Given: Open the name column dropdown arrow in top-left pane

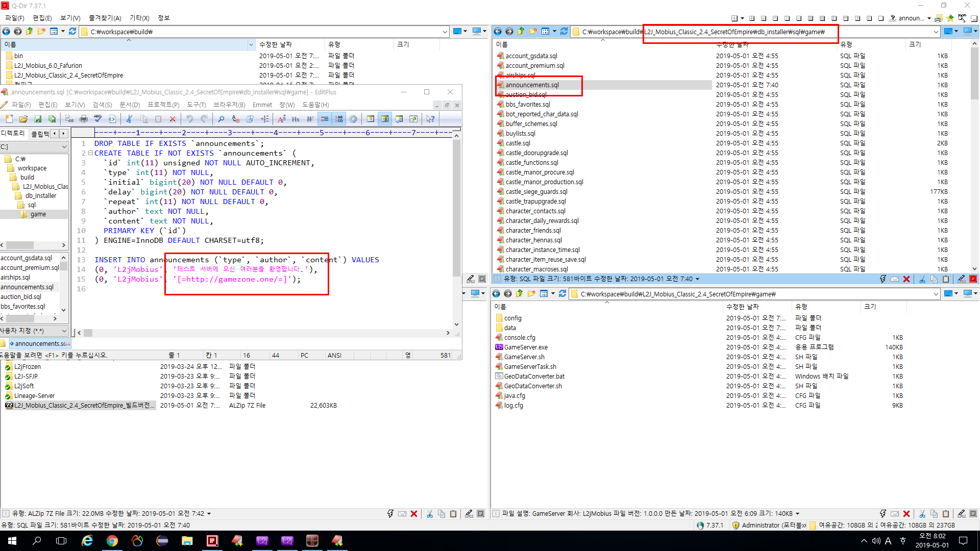Looking at the screenshot, I should [x=251, y=45].
